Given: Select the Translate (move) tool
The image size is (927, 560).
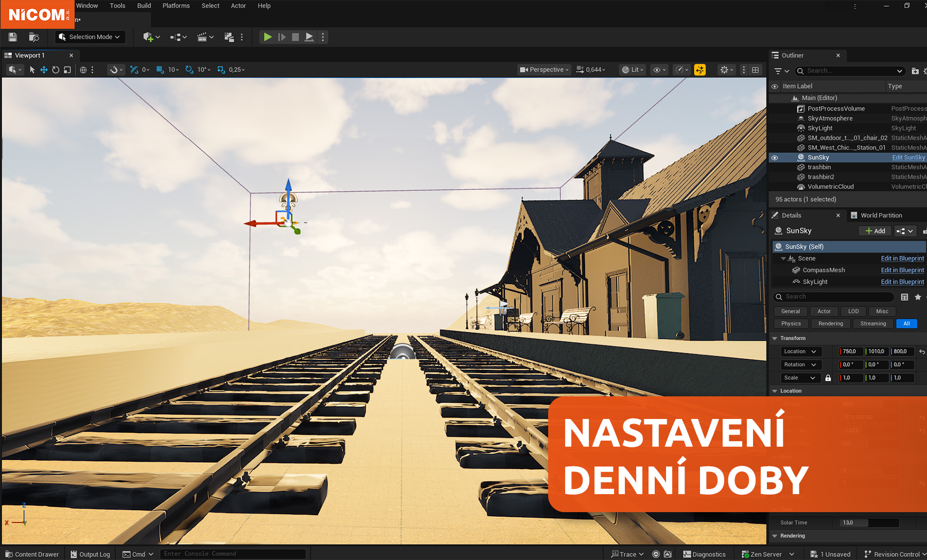Looking at the screenshot, I should pos(44,70).
